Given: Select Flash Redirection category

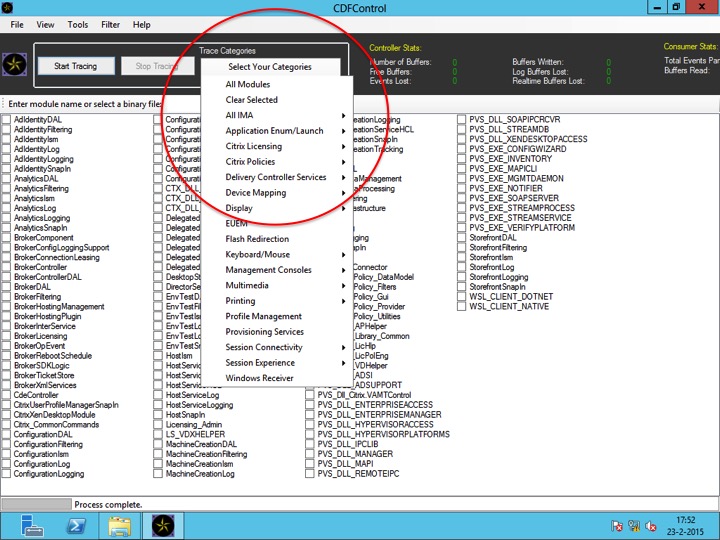Looking at the screenshot, I should pos(277,239).
